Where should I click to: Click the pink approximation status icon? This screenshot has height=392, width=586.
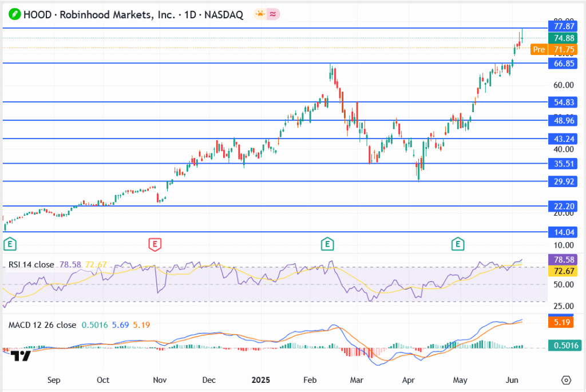click(274, 15)
